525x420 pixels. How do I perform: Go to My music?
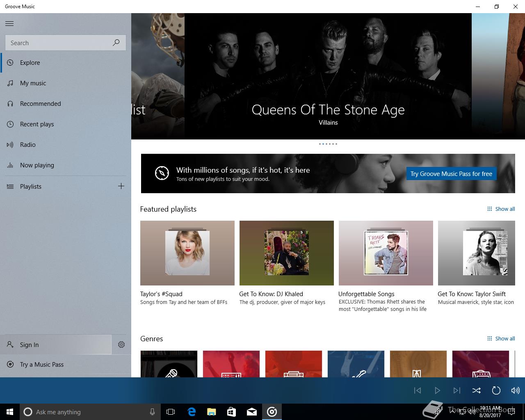[66, 83]
